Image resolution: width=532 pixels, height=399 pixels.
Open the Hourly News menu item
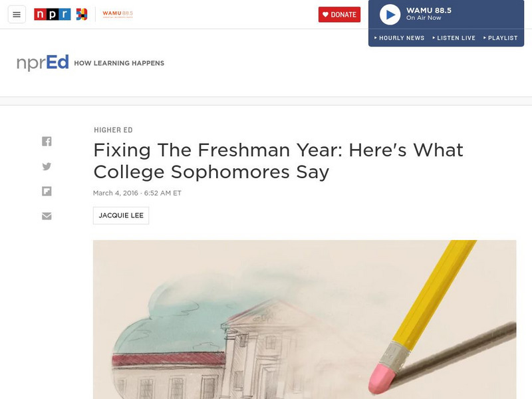402,38
